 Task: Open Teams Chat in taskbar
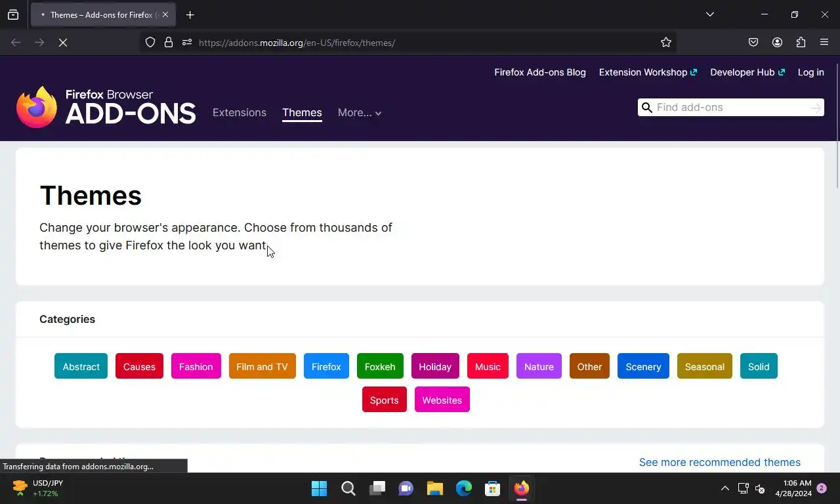tap(406, 488)
